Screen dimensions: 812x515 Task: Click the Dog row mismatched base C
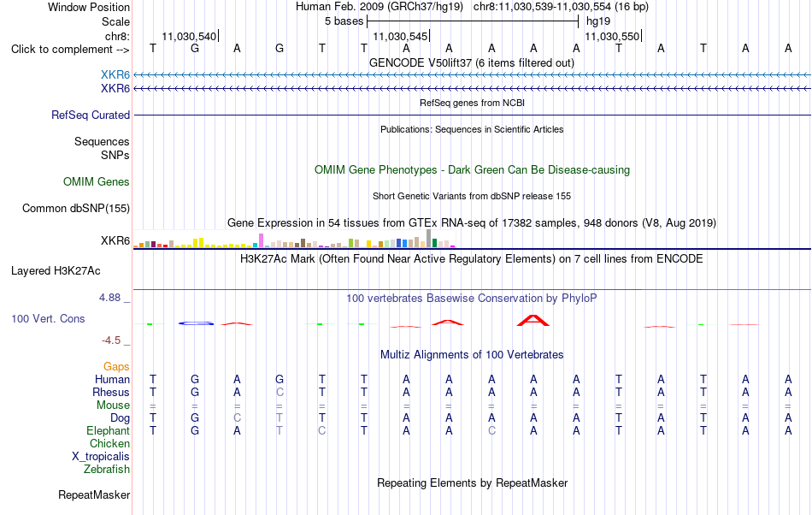(x=237, y=418)
